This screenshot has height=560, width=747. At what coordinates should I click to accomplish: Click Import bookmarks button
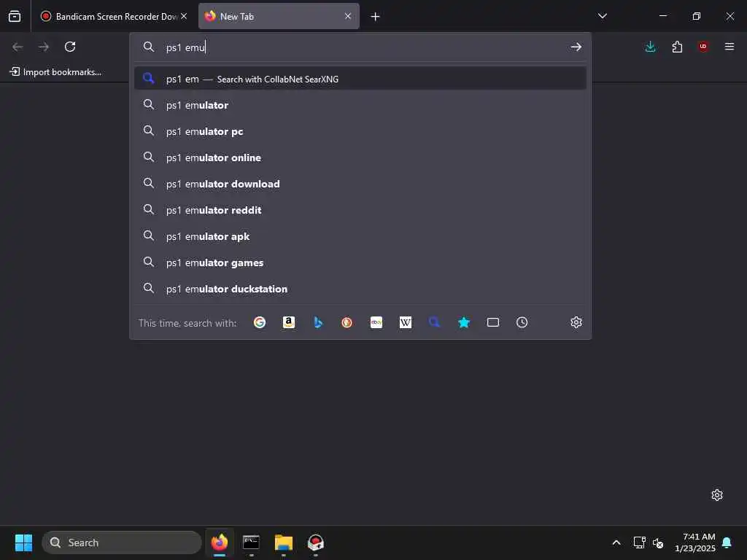point(55,72)
